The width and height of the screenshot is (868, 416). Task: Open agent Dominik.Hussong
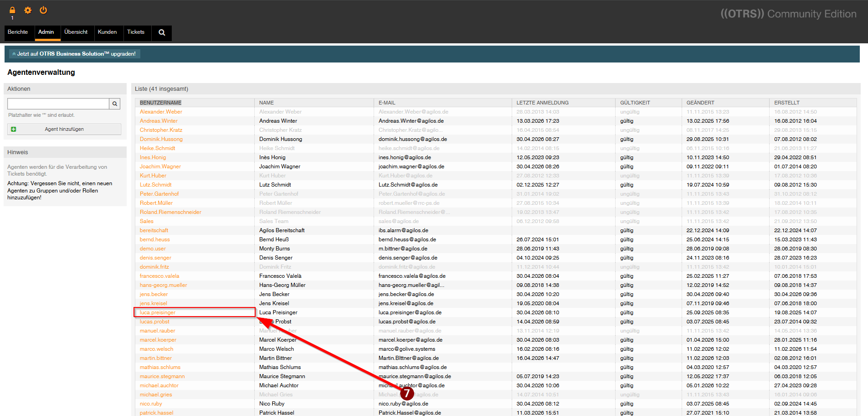point(161,139)
